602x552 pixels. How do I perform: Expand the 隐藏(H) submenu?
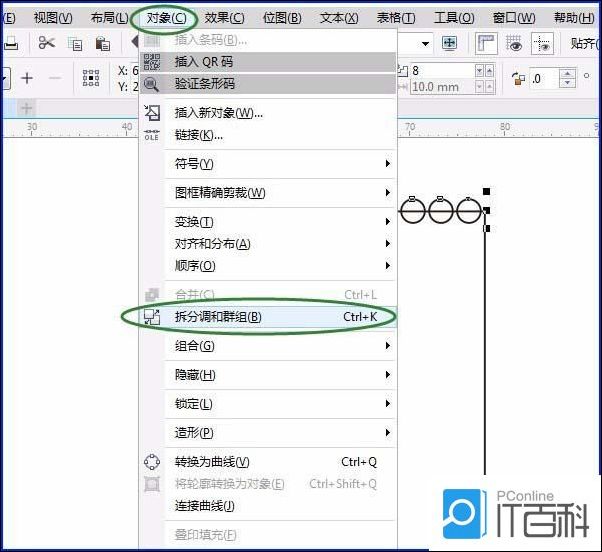[x=268, y=375]
